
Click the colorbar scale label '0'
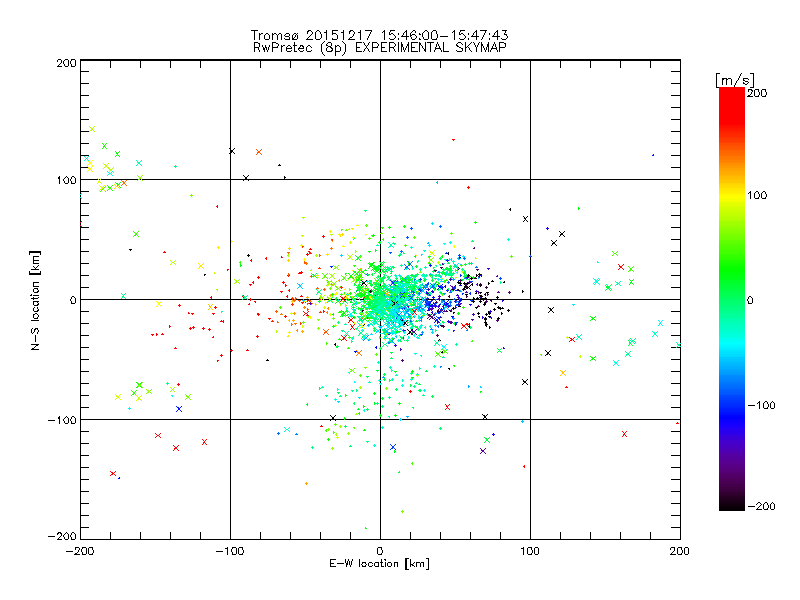coord(750,300)
